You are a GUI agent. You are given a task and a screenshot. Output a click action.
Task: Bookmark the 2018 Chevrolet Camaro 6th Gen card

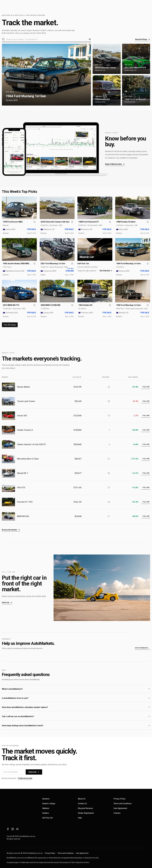coord(72,222)
